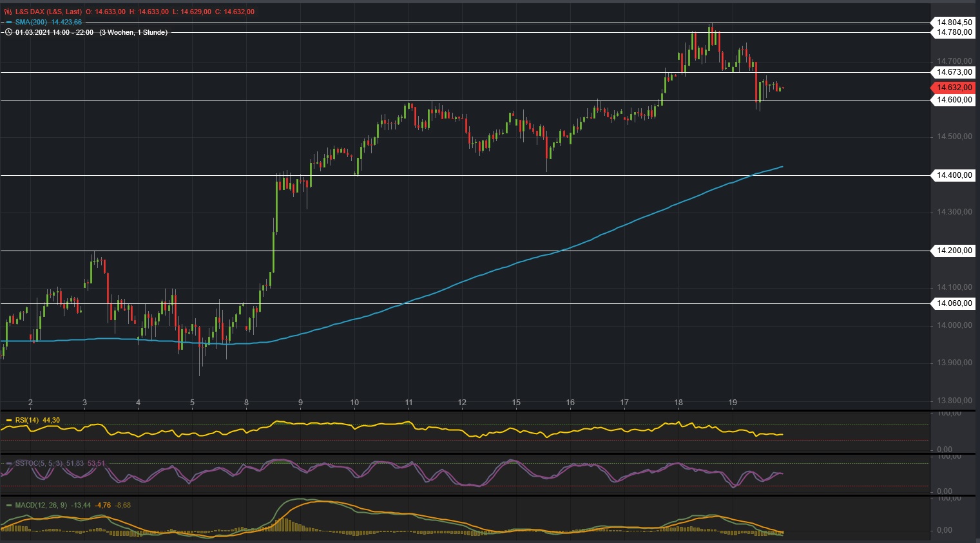Image resolution: width=980 pixels, height=543 pixels.
Task: Toggle the MACD(12, 26, 9) indicator
Action: (40, 505)
